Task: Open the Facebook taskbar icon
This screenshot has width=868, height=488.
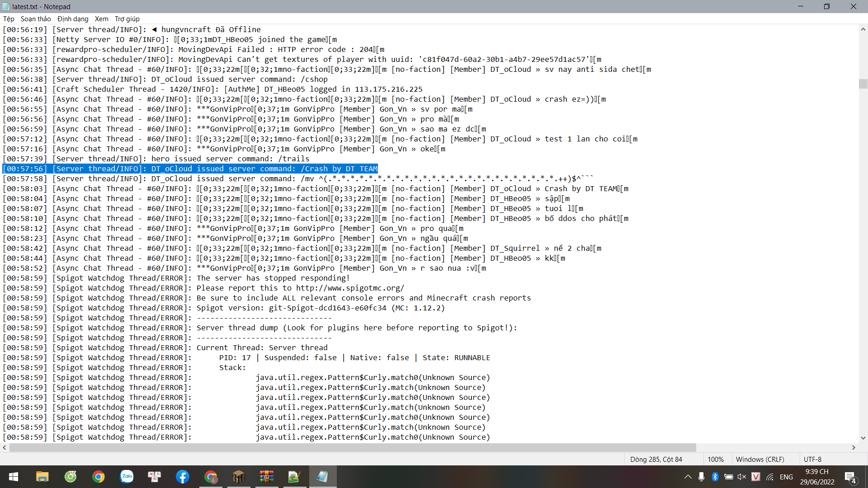Action: pos(183,477)
